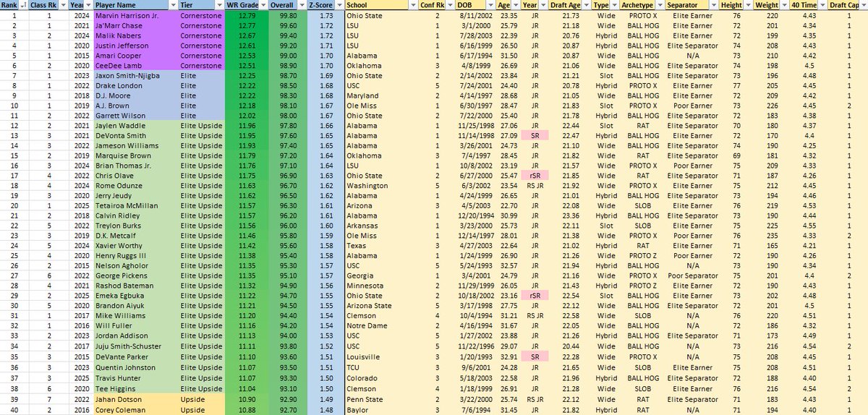The width and height of the screenshot is (868, 415).
Task: Select the Penn State school cell
Action: pos(380,400)
